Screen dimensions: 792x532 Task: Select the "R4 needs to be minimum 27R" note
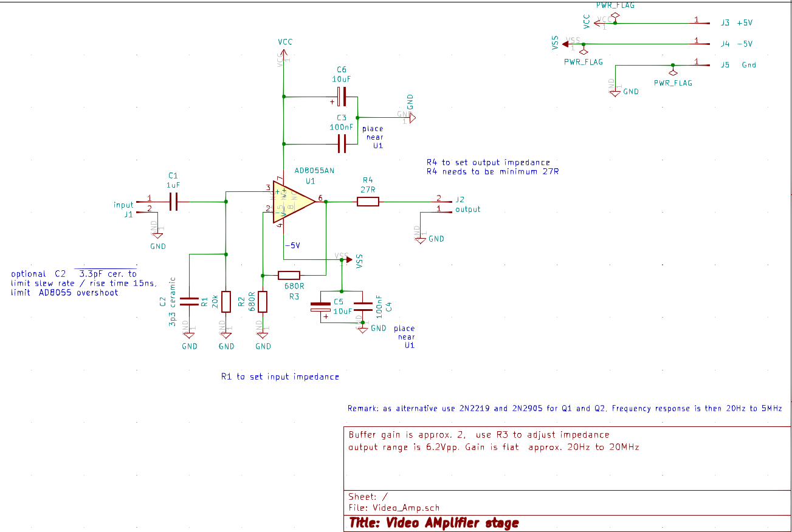click(x=492, y=171)
